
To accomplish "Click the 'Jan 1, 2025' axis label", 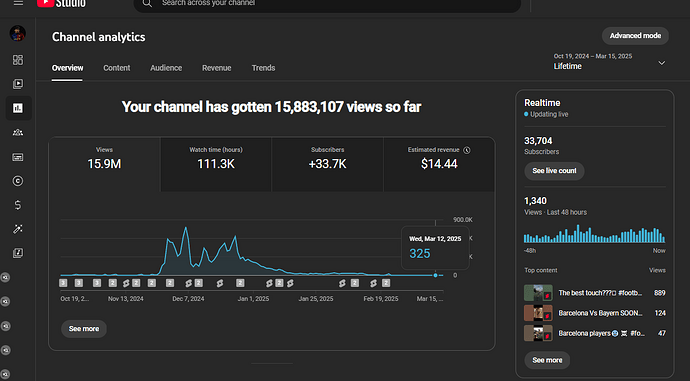I will [253, 299].
